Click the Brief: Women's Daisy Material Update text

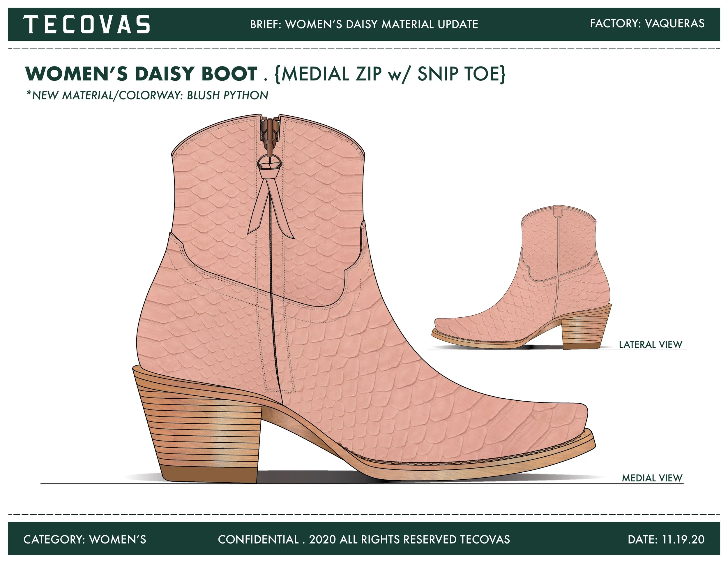coord(364,24)
